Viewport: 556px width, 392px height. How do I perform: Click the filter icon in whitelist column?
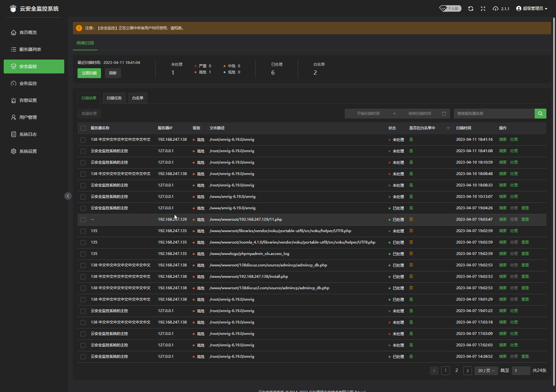pos(448,128)
